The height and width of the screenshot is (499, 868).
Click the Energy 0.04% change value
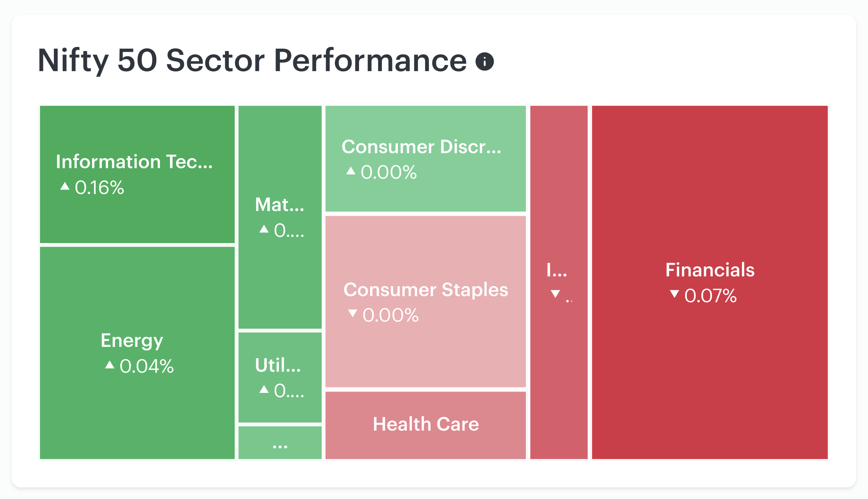coord(146,366)
